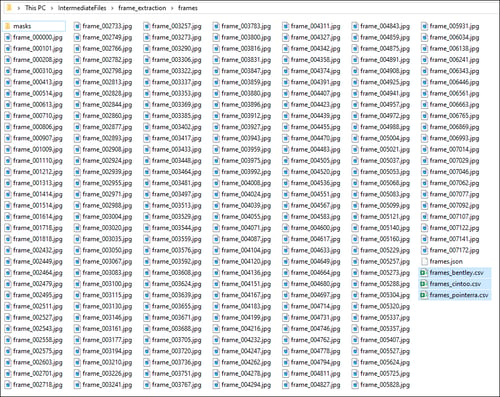This screenshot has height=397, width=500.
Task: Navigate to IntermediateFiles in breadcrumb
Action: (82, 8)
